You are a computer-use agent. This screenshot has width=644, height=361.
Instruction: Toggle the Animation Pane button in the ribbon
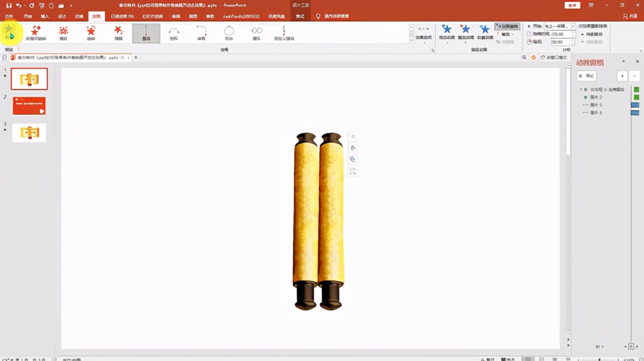[507, 27]
